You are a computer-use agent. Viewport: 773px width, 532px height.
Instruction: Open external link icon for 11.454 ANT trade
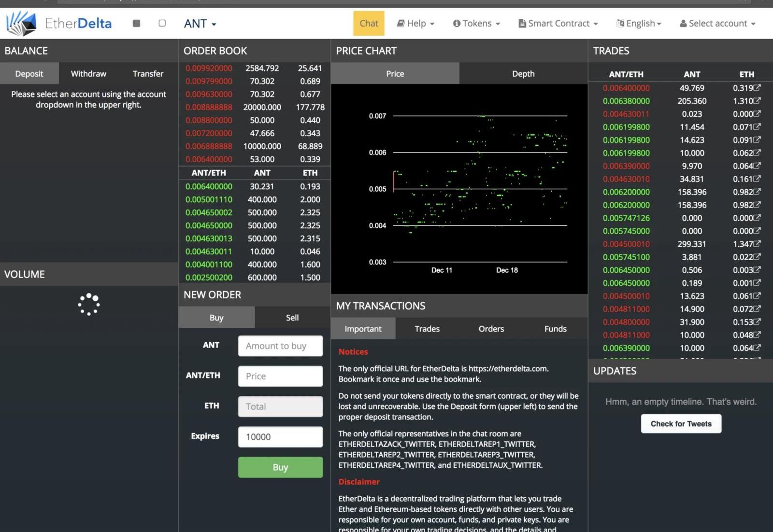click(757, 126)
